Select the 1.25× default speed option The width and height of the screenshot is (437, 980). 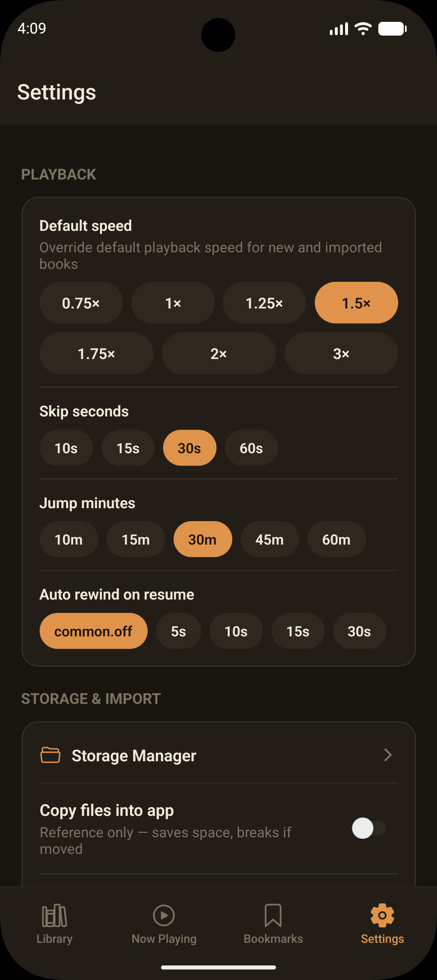coord(264,303)
